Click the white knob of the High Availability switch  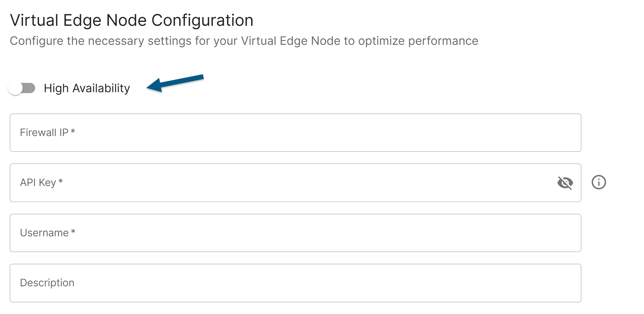[15, 88]
